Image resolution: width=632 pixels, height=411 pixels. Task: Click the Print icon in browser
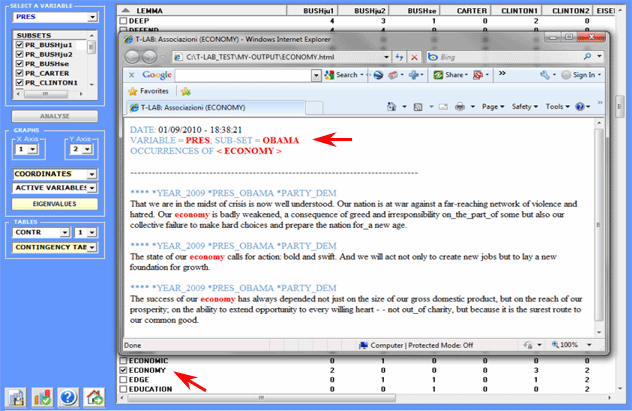tap(459, 107)
